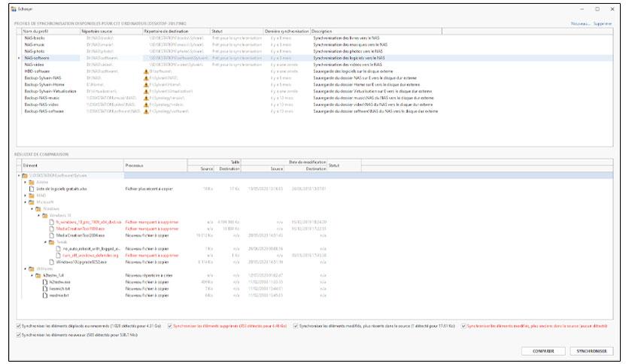
Task: Click the Nouveau link at top right
Action: [580, 23]
